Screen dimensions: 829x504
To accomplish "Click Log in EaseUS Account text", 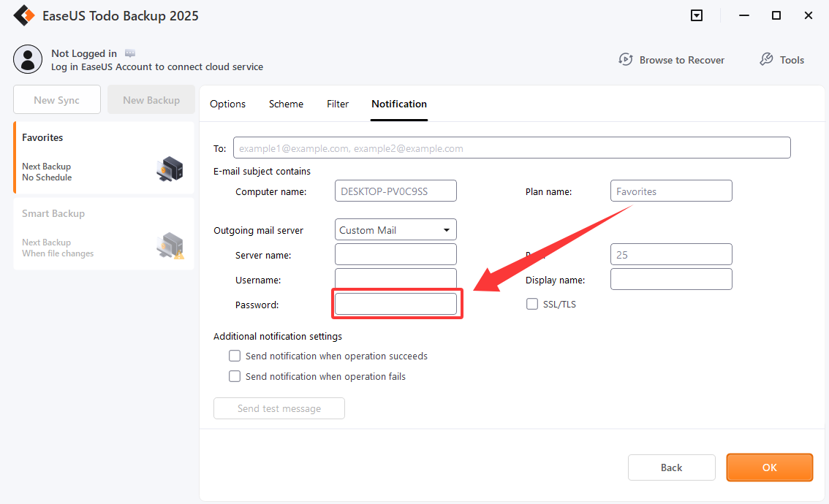I will (x=157, y=67).
